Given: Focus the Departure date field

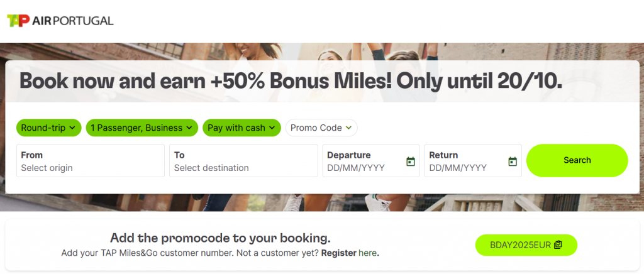Looking at the screenshot, I should 364,161.
